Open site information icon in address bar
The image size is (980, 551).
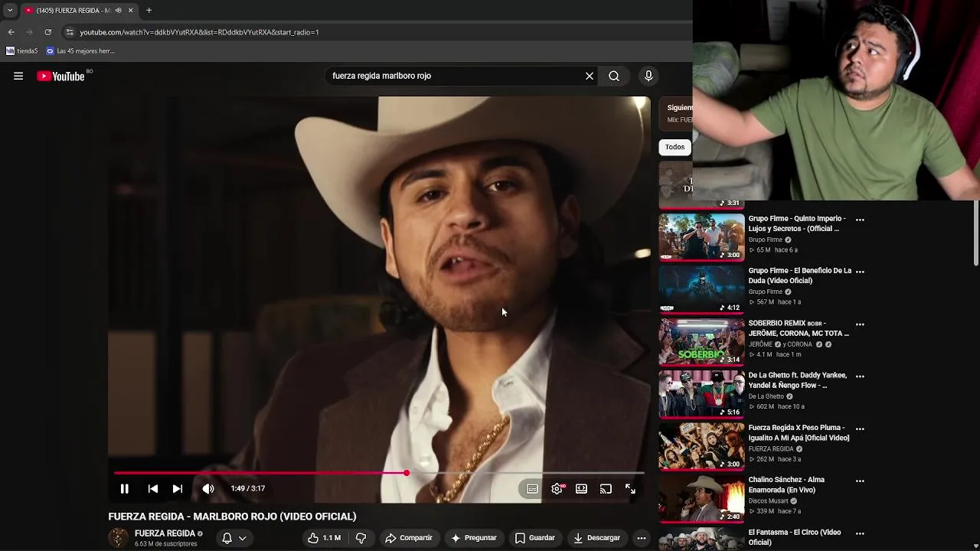point(70,32)
